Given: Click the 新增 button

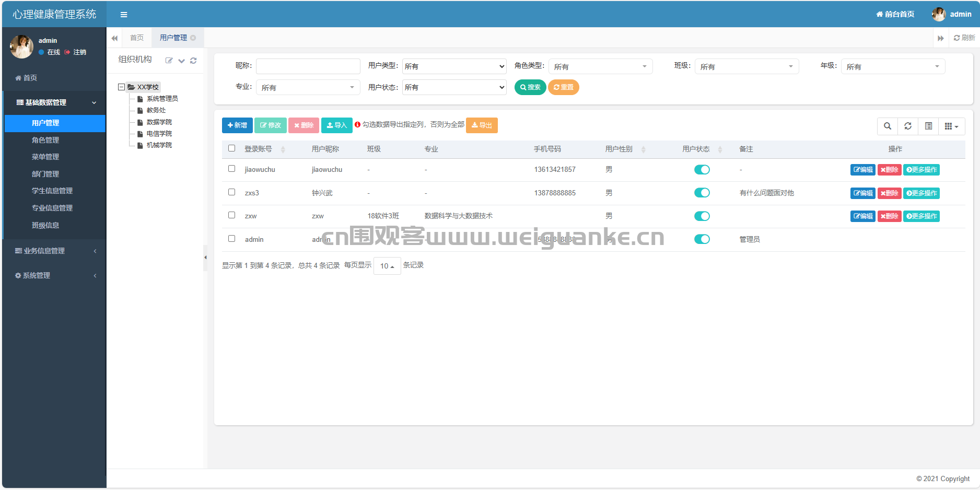Looking at the screenshot, I should pos(237,125).
